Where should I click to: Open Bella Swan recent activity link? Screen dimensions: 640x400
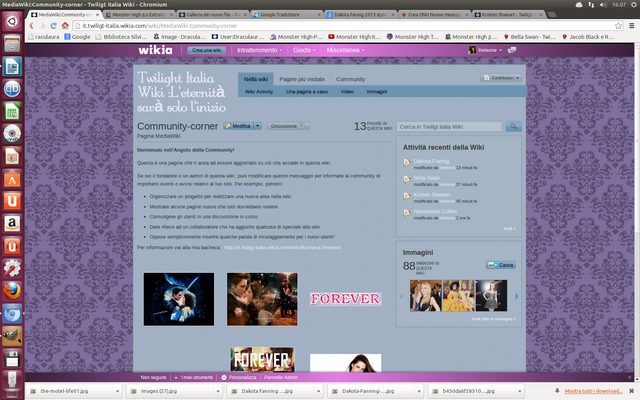coord(427,178)
